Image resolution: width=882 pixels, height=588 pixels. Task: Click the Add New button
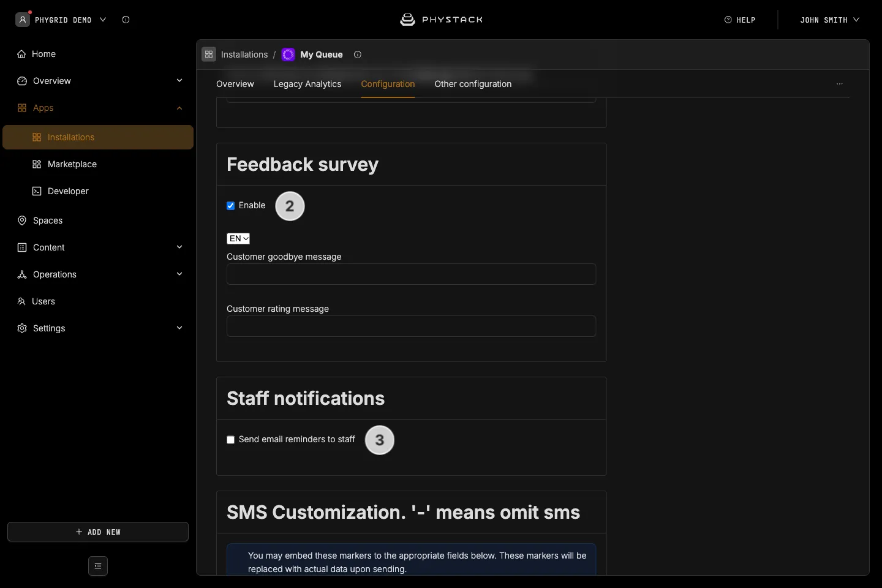(x=98, y=532)
